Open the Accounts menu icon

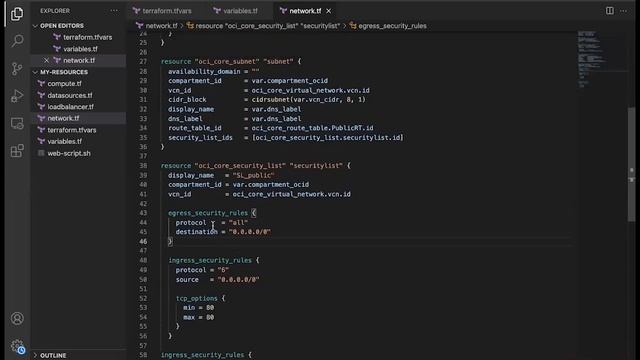(x=17, y=318)
